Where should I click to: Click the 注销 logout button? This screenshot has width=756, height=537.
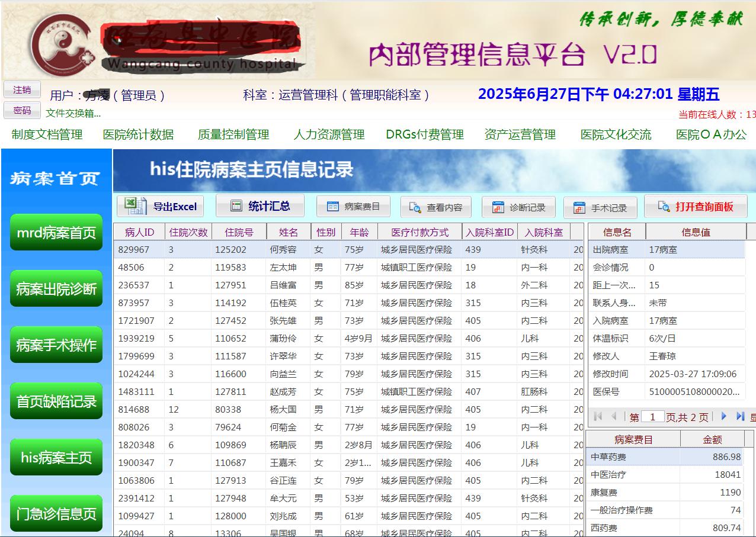22,90
